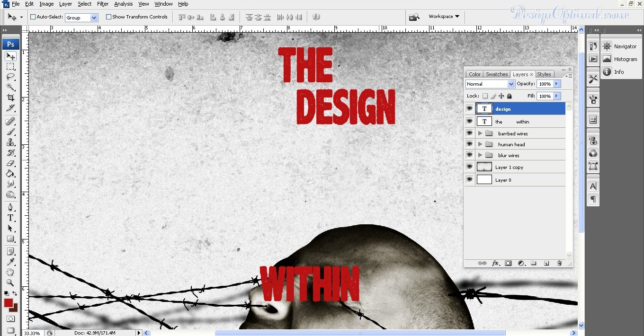This screenshot has height=336, width=644.
Task: Select the Path Selection tool
Action: click(x=10, y=228)
